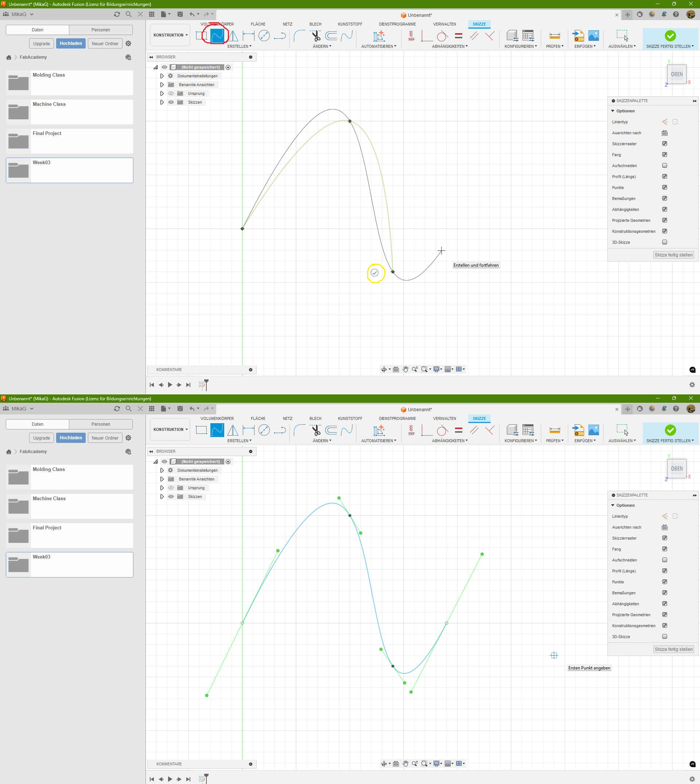The height and width of the screenshot is (784, 700).
Task: Click the OBEN view cube in the upper Fusion window
Action: (677, 74)
